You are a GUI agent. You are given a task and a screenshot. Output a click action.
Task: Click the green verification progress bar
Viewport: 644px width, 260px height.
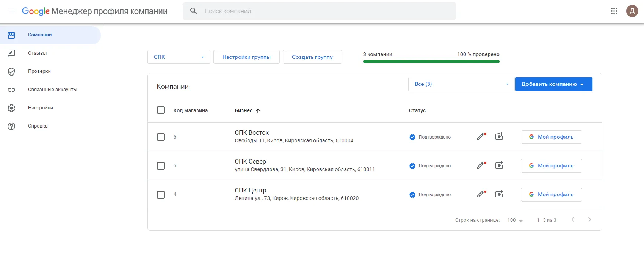tap(431, 61)
